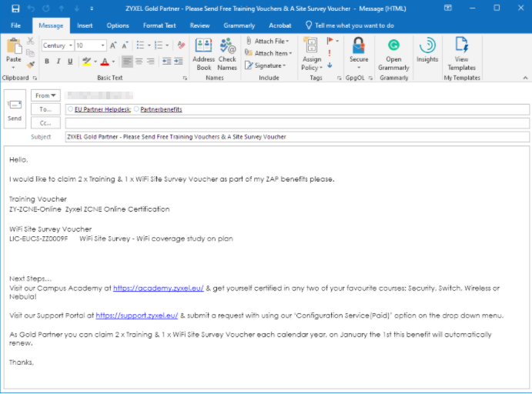The width and height of the screenshot is (532, 394).
Task: Click the lightbulb Tell me icon
Action: click(x=309, y=25)
